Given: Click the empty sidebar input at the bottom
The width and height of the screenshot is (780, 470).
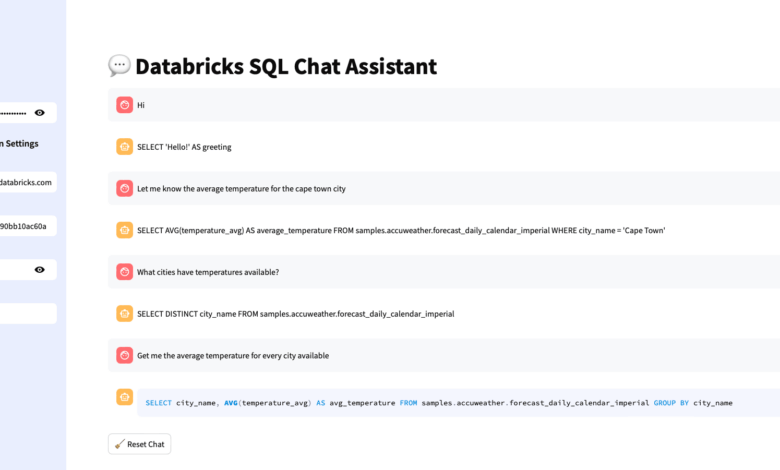Looking at the screenshot, I should 28,314.
